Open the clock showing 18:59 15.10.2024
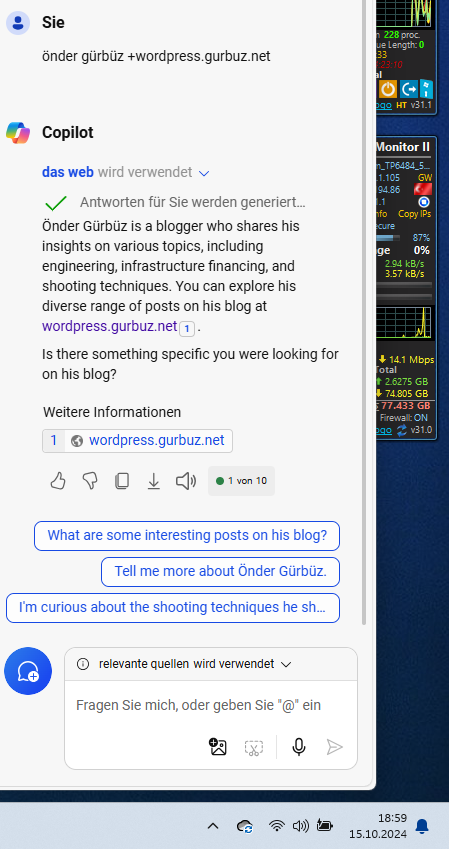Image resolution: width=449 pixels, height=849 pixels. pyautogui.click(x=378, y=825)
